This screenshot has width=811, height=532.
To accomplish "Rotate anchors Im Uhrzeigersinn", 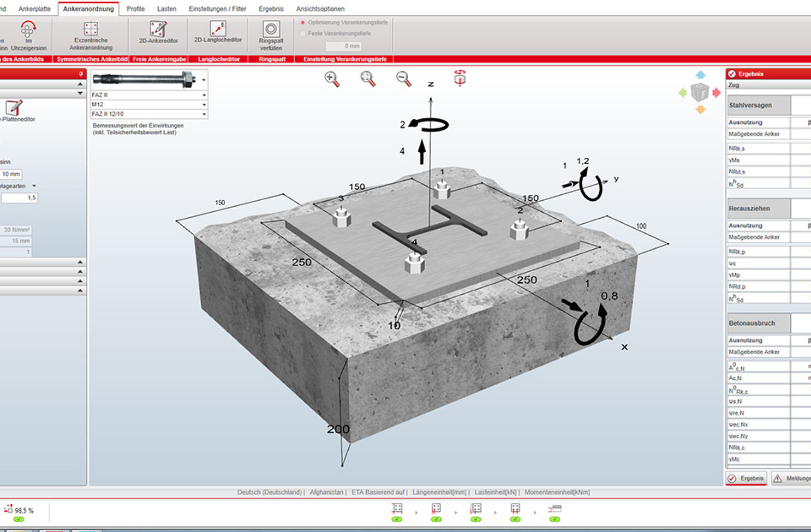I will click(x=28, y=34).
